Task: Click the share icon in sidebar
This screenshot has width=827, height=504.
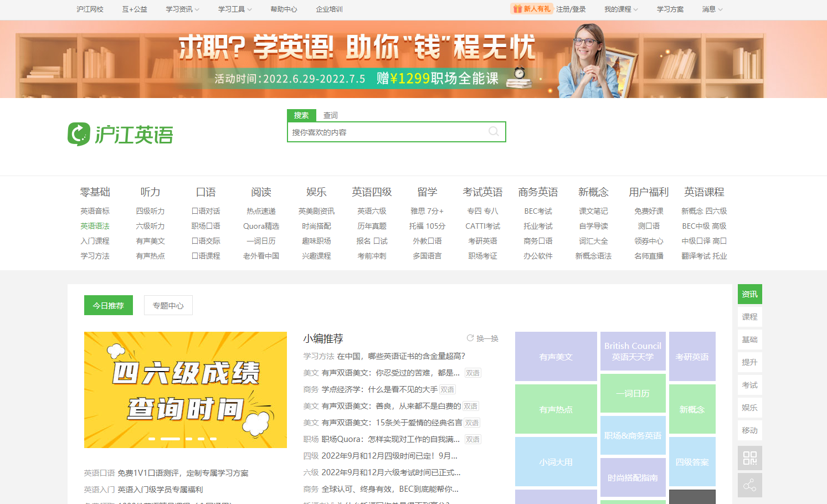Action: tap(749, 485)
